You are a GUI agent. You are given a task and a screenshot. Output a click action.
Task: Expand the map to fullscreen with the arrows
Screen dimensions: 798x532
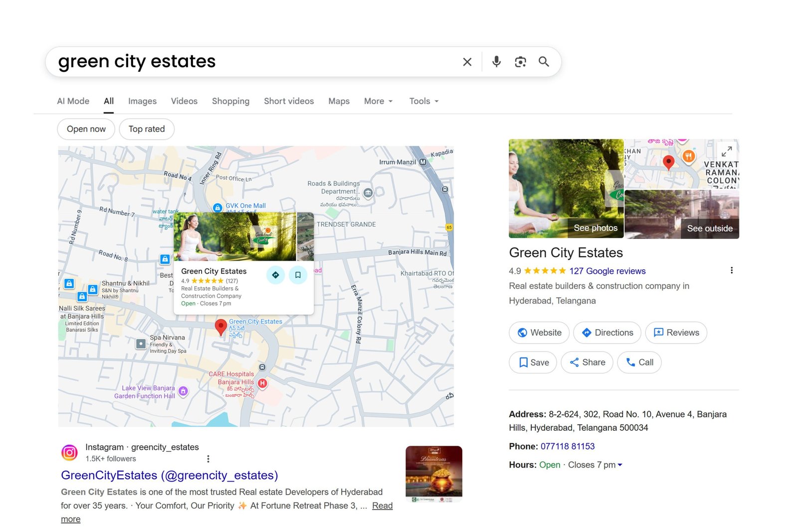[727, 151]
